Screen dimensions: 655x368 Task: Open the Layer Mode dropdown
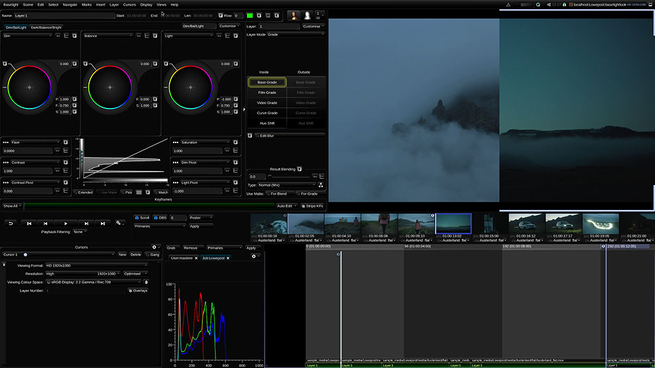click(x=296, y=34)
